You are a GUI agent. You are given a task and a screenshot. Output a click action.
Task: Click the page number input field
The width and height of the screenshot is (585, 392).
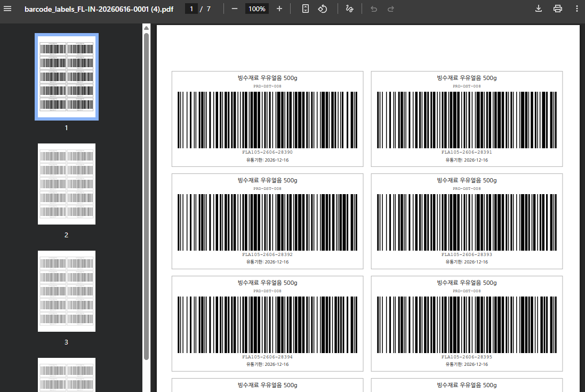point(191,9)
